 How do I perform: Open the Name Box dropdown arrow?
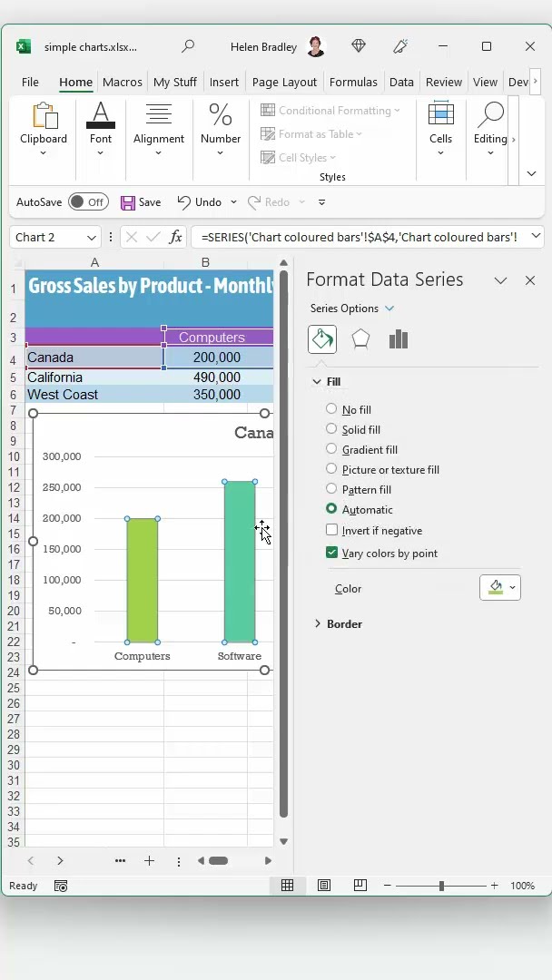click(x=92, y=238)
